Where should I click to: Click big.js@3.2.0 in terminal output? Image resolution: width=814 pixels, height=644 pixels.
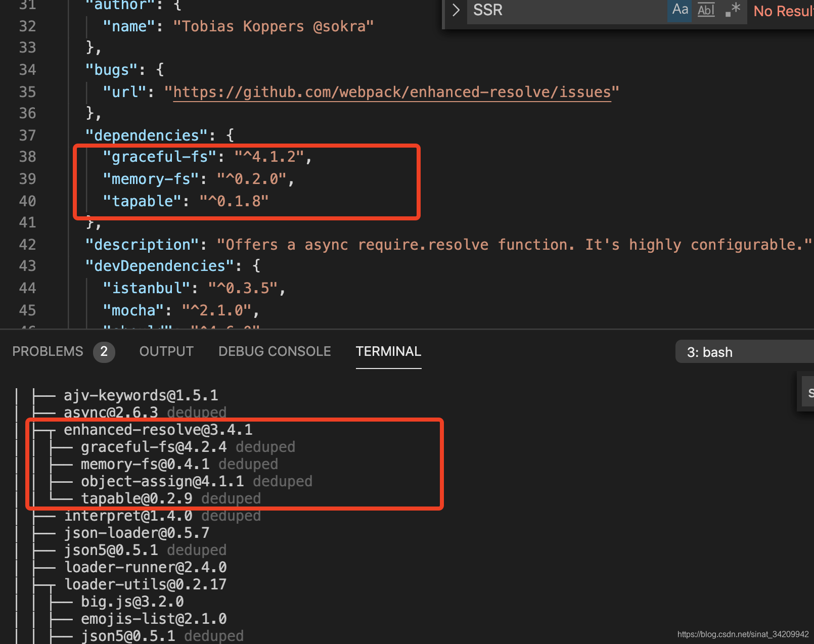[132, 602]
